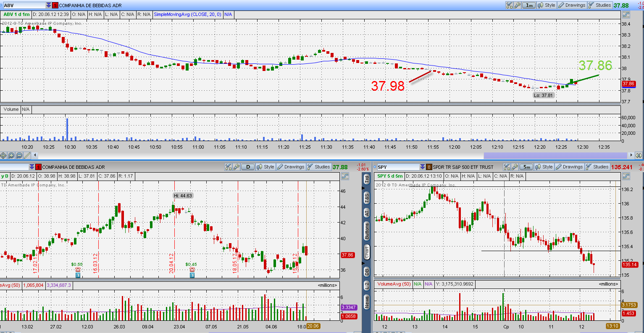Open Studies menu on the daily chart
The image size is (644, 333).
click(x=318, y=167)
